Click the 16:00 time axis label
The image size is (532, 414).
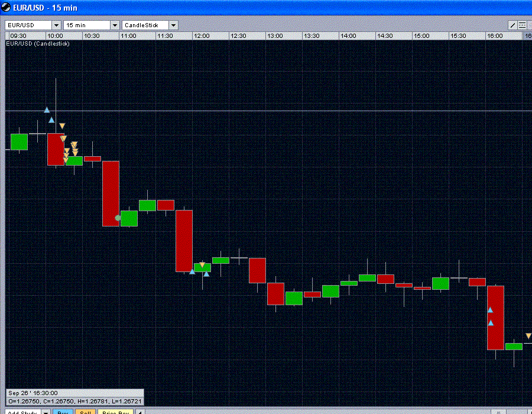[x=495, y=36]
